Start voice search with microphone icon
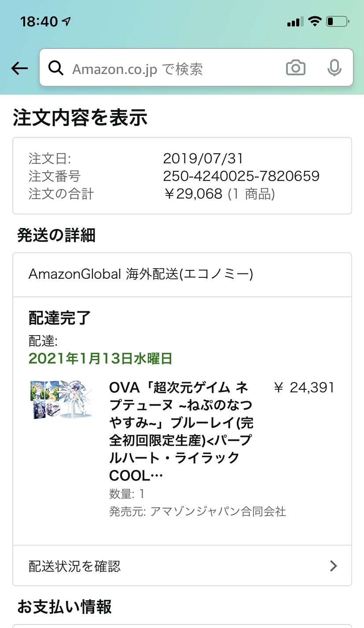The width and height of the screenshot is (364, 628). click(x=334, y=68)
